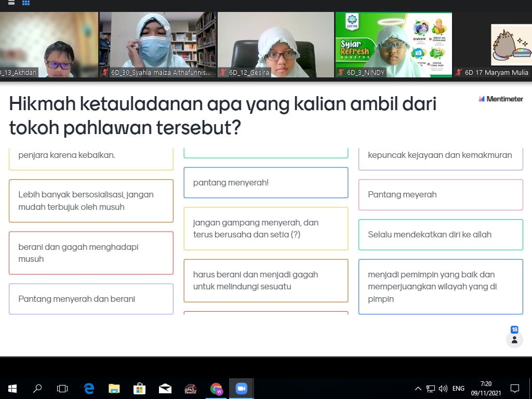The image size is (532, 399).
Task: Open Mail from the taskbar
Action: point(165,388)
